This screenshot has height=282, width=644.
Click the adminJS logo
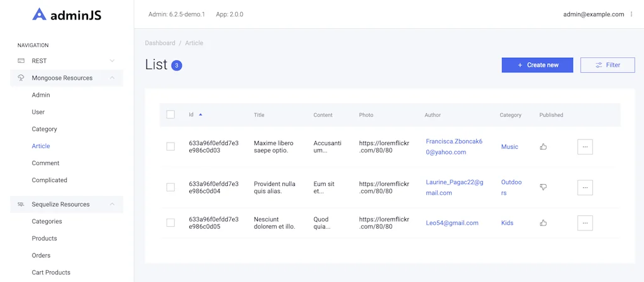pos(67,14)
